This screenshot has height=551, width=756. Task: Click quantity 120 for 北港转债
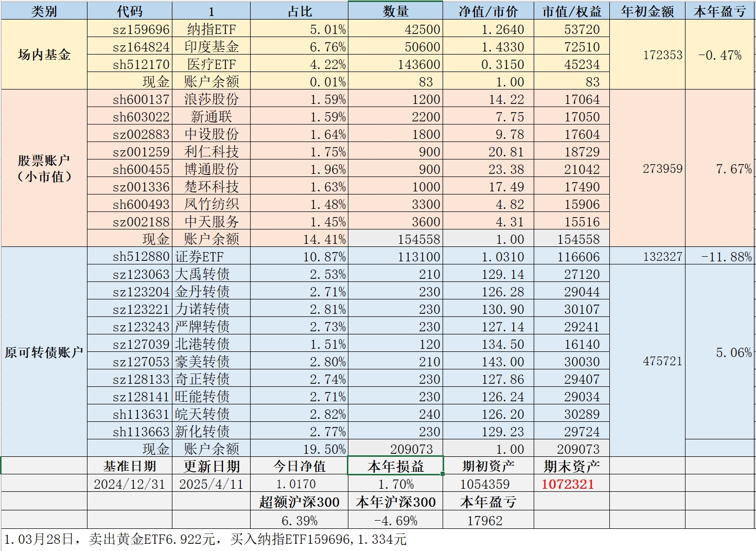[x=395, y=344]
